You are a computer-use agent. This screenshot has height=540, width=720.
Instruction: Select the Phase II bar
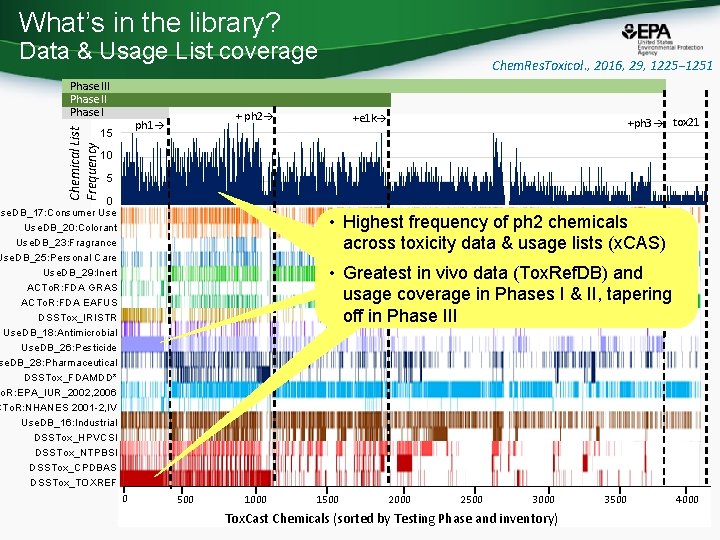226,99
